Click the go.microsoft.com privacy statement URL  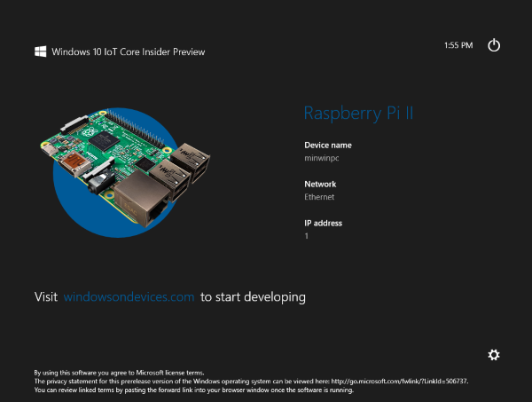coord(399,382)
